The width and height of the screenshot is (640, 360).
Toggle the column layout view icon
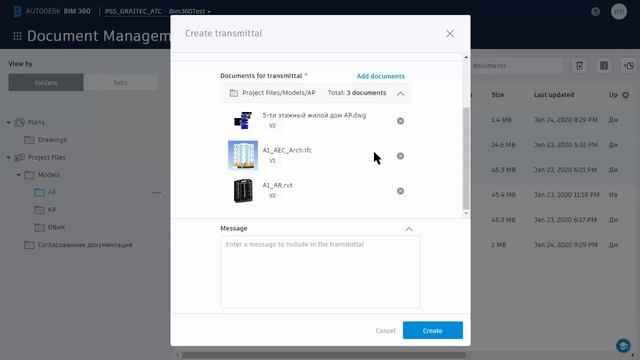(604, 66)
